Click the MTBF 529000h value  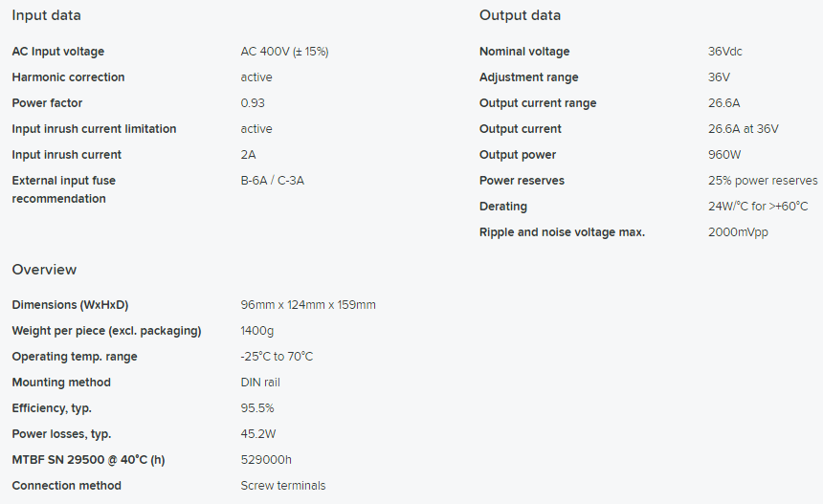pyautogui.click(x=266, y=460)
